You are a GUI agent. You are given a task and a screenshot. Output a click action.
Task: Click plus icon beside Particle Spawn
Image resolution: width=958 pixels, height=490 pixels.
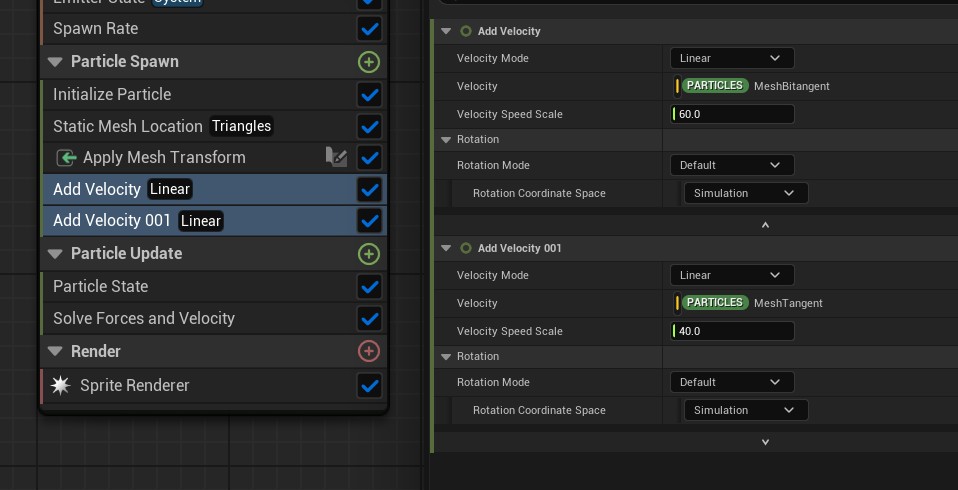click(x=369, y=62)
